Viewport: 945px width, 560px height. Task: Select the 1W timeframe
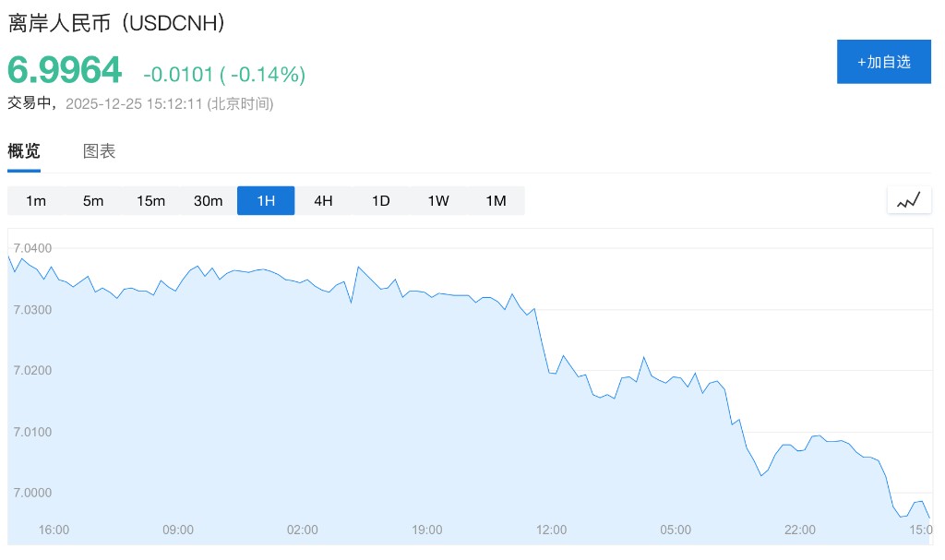pyautogui.click(x=438, y=201)
